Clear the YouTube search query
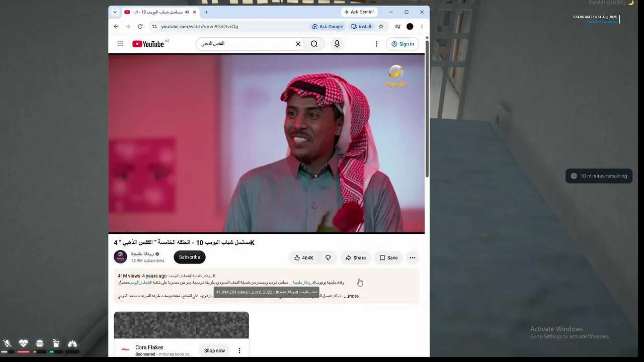 click(x=298, y=44)
